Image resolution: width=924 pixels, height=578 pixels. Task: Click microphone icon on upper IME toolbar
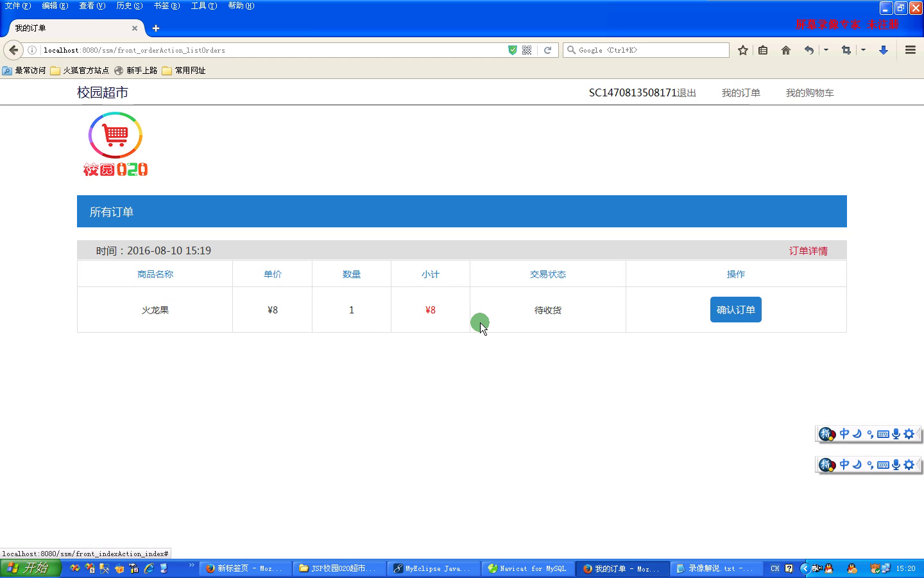[x=896, y=434]
